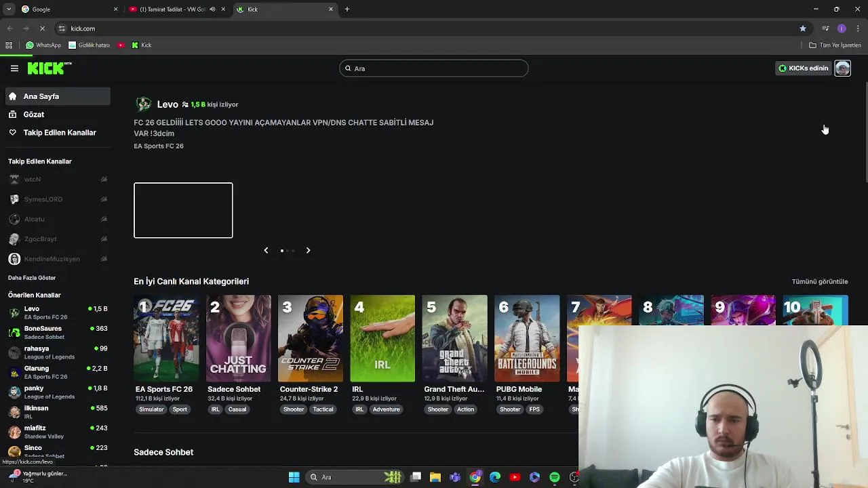Open the EA Sports FC 26 link under the featured stream title

[159, 146]
